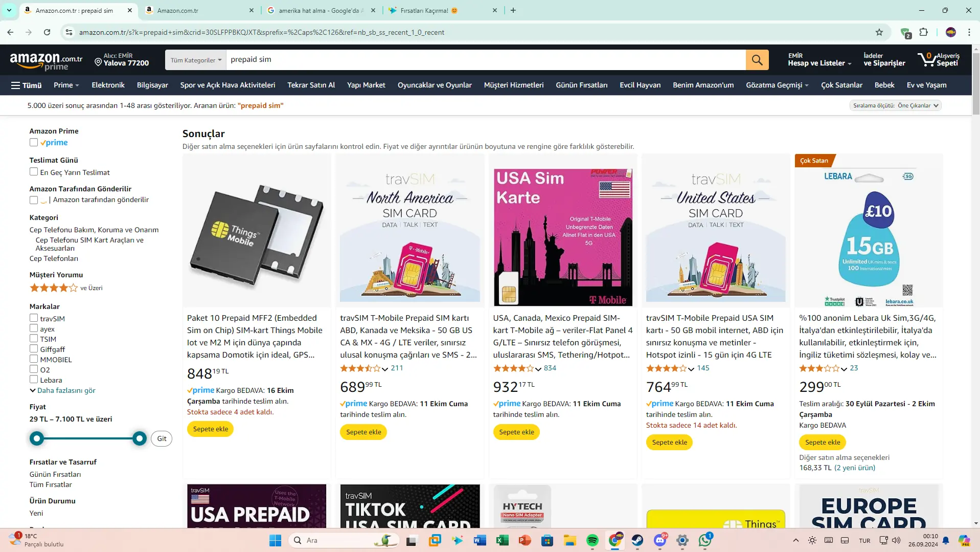Viewport: 980px width, 552px height.
Task: Select ayex brand checkbox
Action: click(x=34, y=328)
